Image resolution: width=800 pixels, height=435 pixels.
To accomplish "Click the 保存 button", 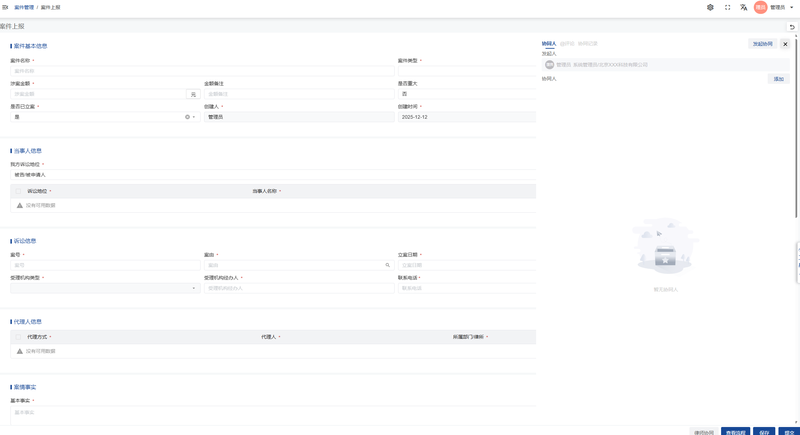I will point(764,432).
